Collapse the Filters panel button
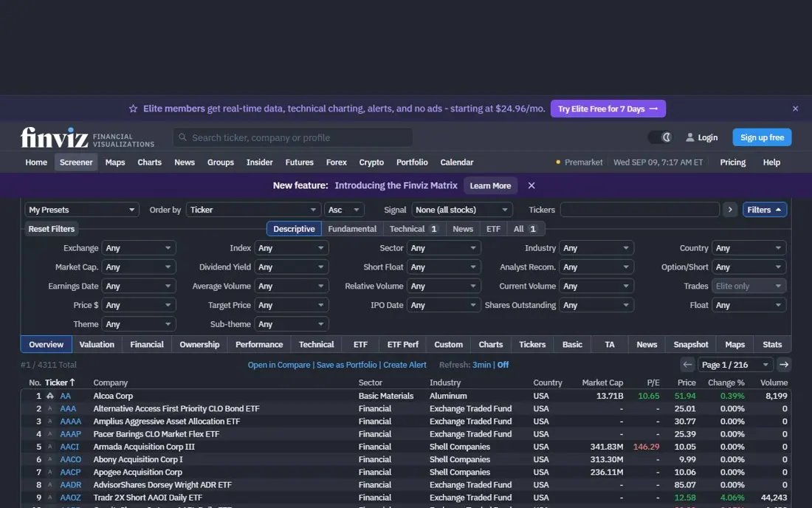The width and height of the screenshot is (812, 508). pos(764,210)
